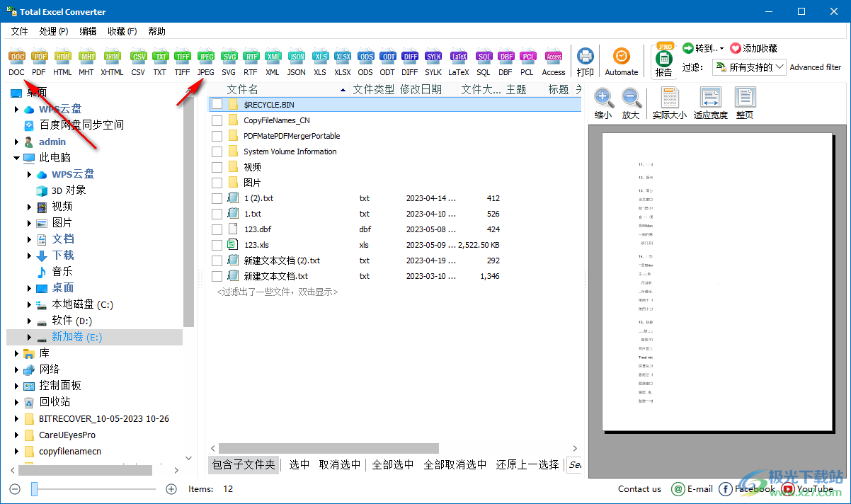Tick the 123.xls checkbox
The width and height of the screenshot is (851, 504).
click(x=217, y=245)
